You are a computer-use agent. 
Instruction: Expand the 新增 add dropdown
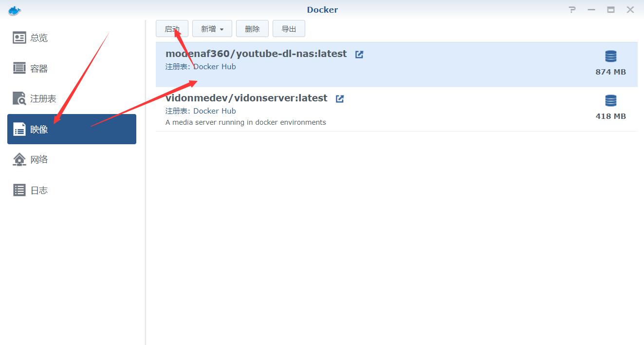[212, 29]
